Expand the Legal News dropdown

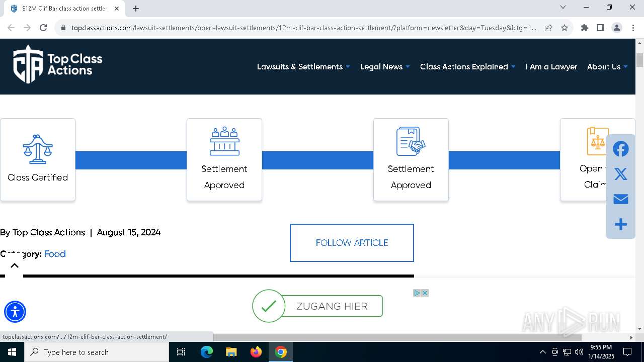385,67
